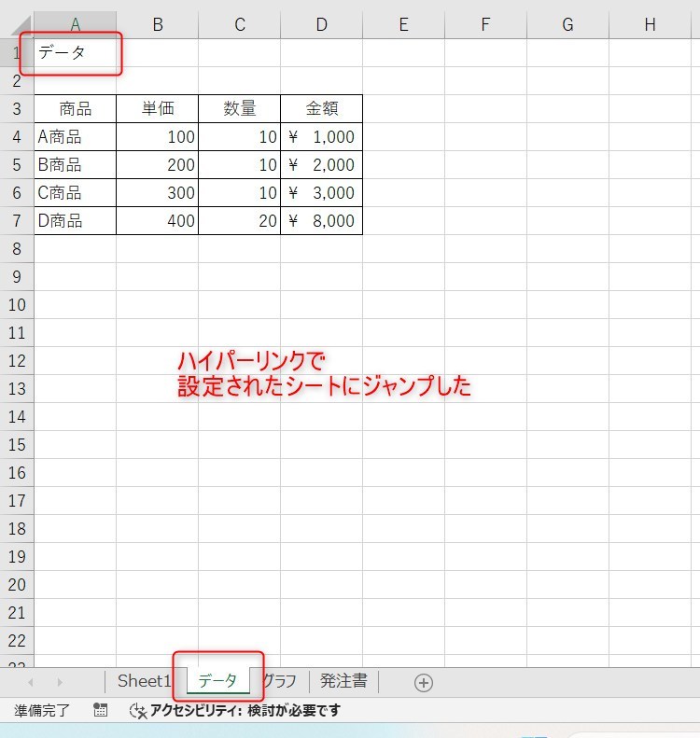Select the C商品 cell
The image size is (700, 738).
point(75,192)
